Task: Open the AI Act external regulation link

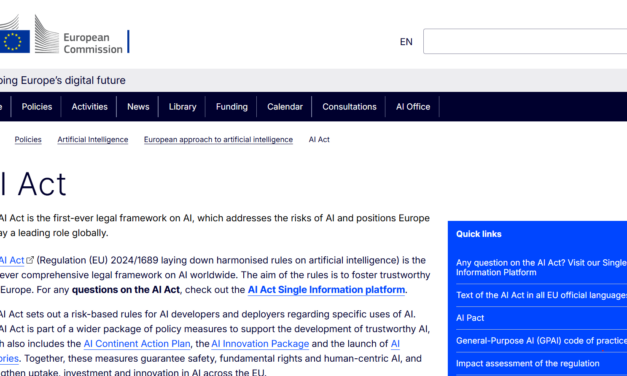Action: point(12,260)
